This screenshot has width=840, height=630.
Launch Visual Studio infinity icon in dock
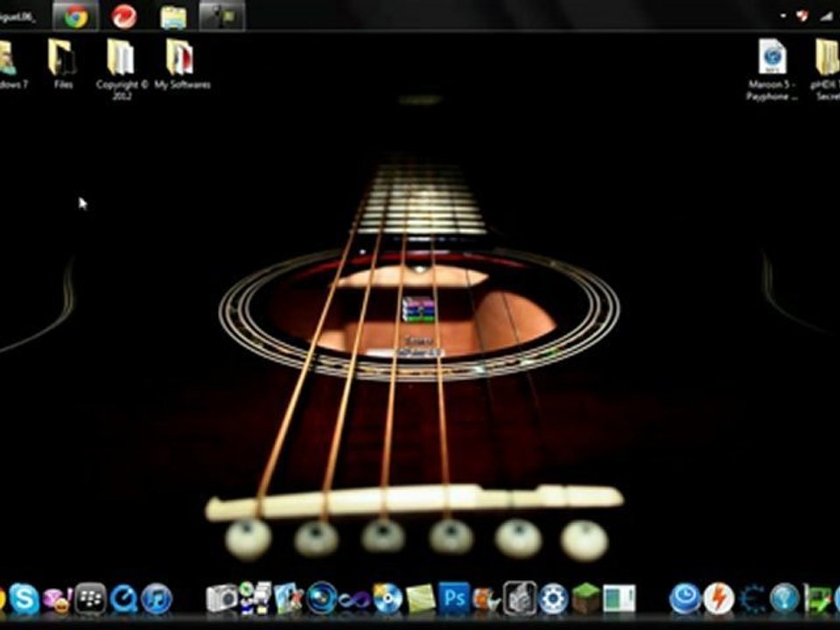[354, 599]
